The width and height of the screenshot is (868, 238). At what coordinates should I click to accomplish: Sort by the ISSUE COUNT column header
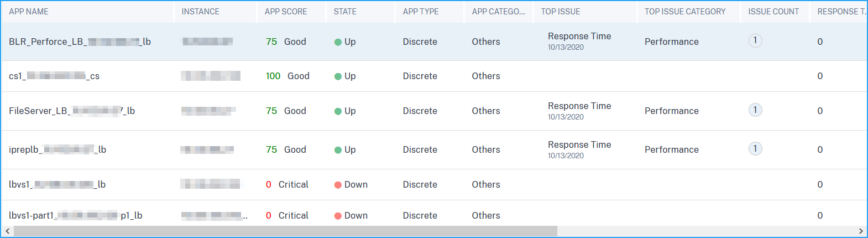click(x=773, y=12)
